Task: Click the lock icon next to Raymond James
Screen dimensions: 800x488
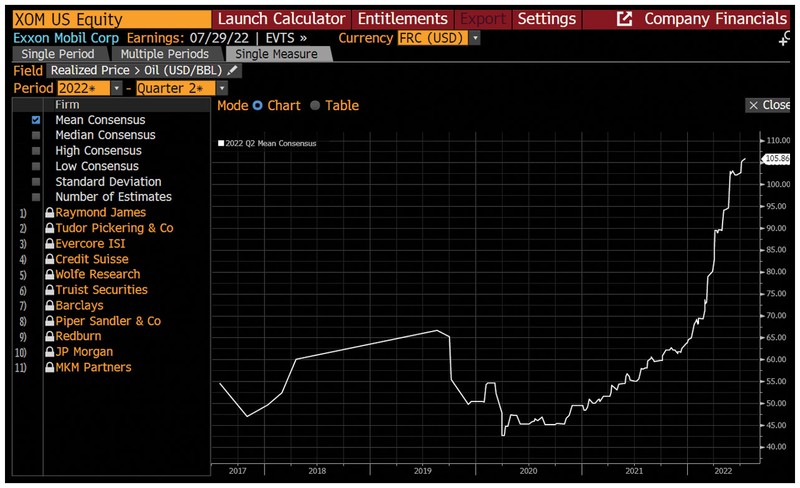Action: 49,213
